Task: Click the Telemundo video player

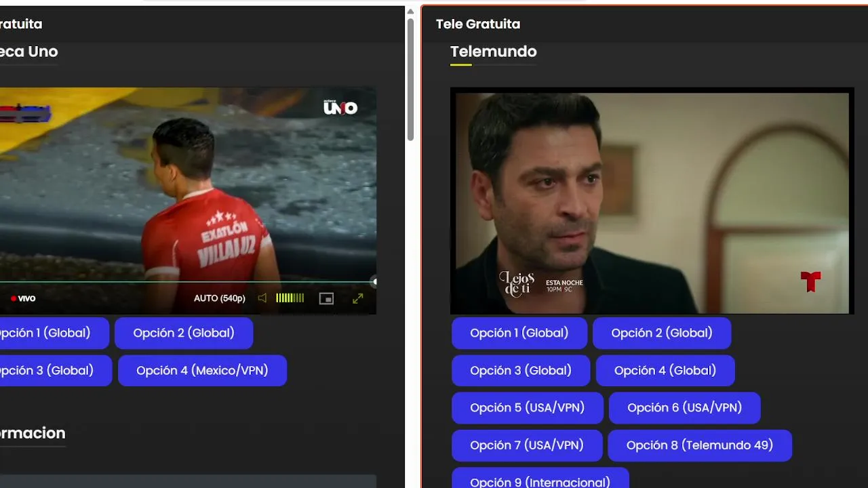Action: tap(652, 201)
